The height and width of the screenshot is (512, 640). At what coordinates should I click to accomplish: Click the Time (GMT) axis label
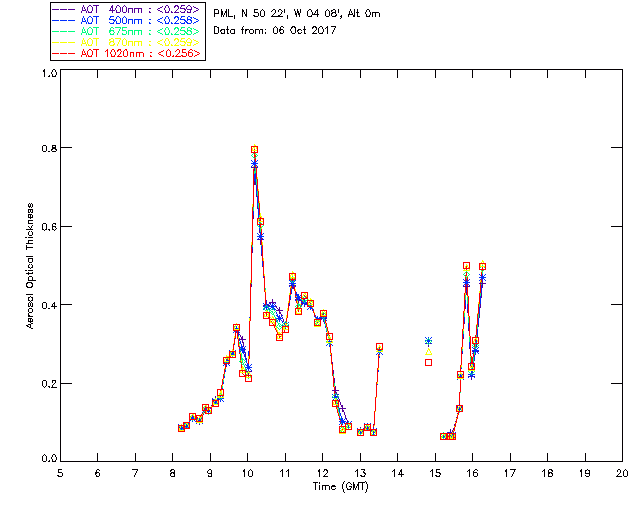[x=340, y=487]
